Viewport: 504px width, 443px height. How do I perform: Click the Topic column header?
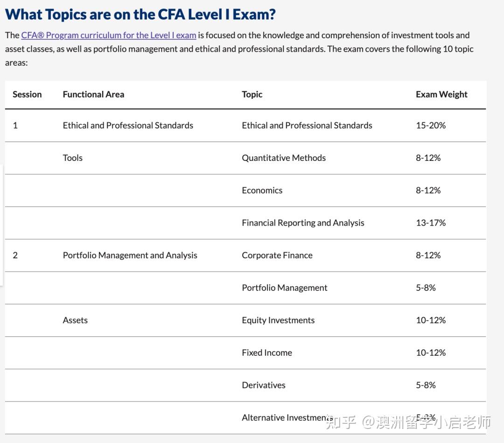pyautogui.click(x=252, y=94)
